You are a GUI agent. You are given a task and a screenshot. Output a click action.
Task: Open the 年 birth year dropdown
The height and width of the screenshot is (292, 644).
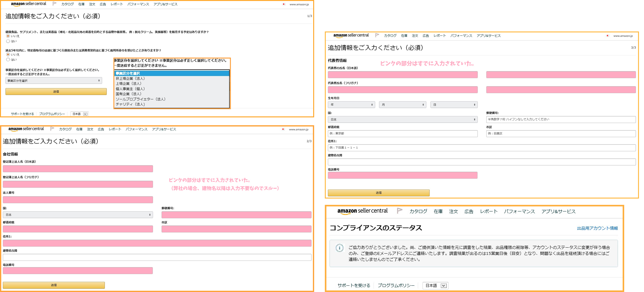click(x=351, y=104)
